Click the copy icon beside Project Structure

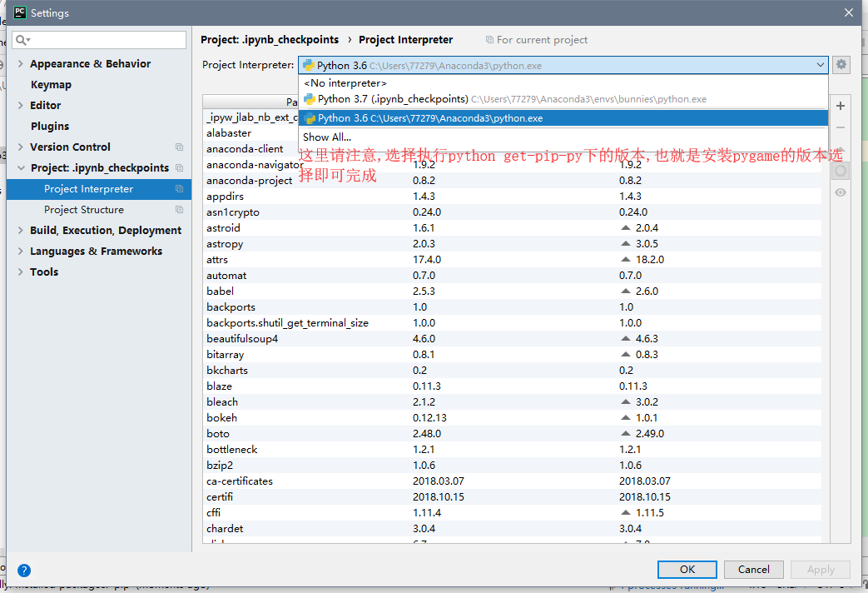point(179,210)
